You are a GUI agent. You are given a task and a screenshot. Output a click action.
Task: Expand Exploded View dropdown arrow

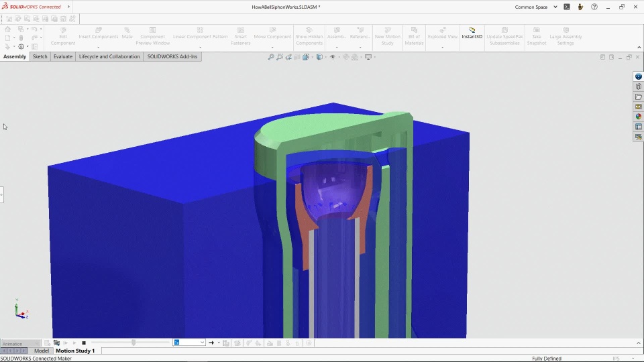pos(442,47)
